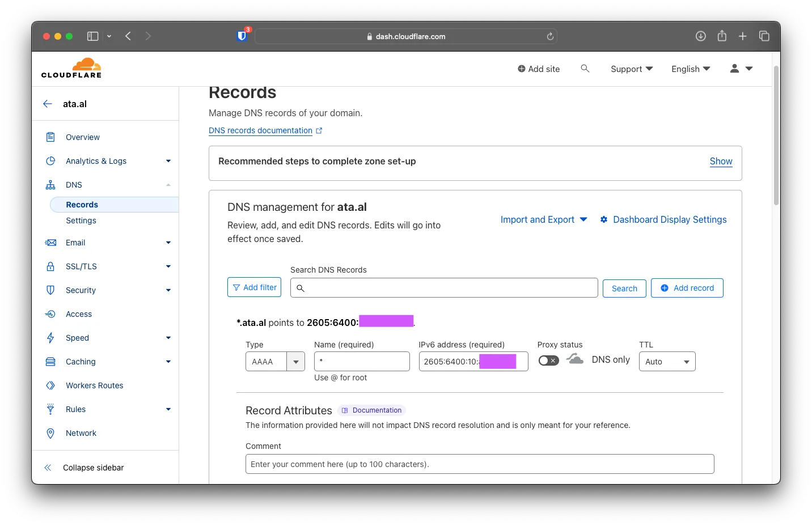Open the TTL Auto dropdown
This screenshot has height=526, width=812.
pos(667,362)
